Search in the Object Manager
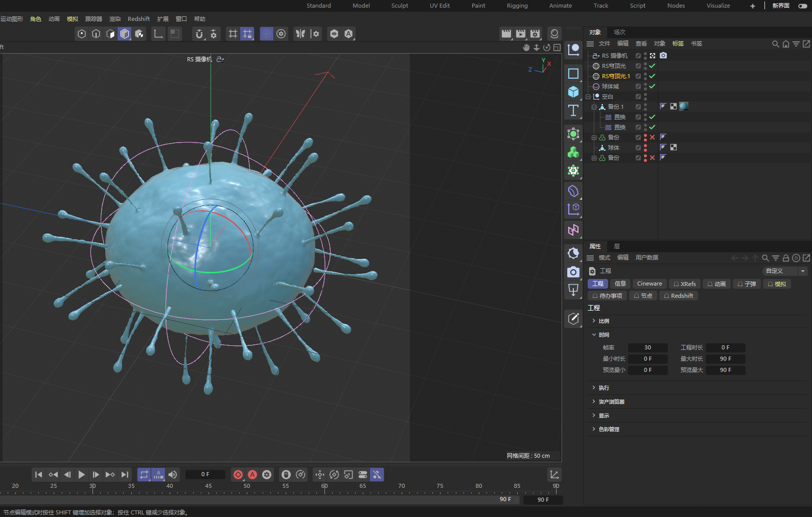The width and height of the screenshot is (812, 517). tap(776, 44)
